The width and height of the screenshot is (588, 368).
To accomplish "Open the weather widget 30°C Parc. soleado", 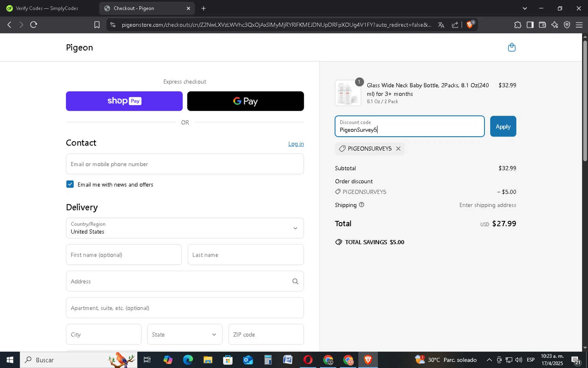I will [x=446, y=360].
